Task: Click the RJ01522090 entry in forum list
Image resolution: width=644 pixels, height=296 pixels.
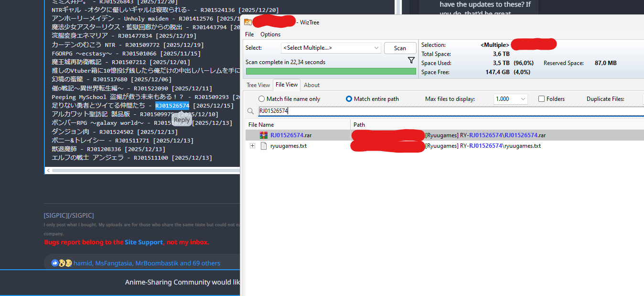Action: pyautogui.click(x=150, y=88)
